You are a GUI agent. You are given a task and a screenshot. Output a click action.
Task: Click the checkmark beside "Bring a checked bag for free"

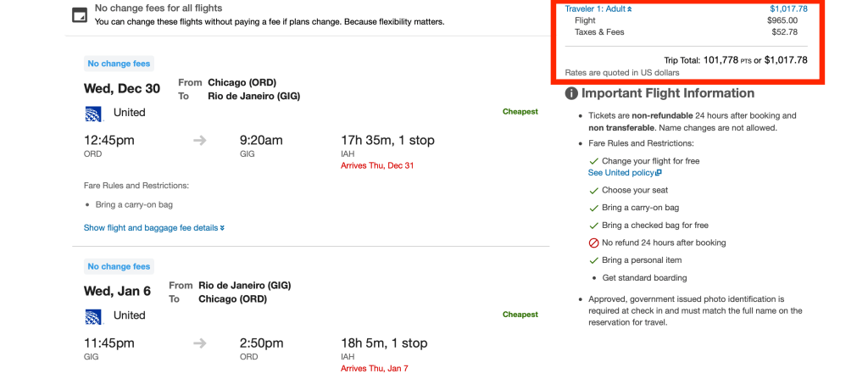[x=593, y=226]
